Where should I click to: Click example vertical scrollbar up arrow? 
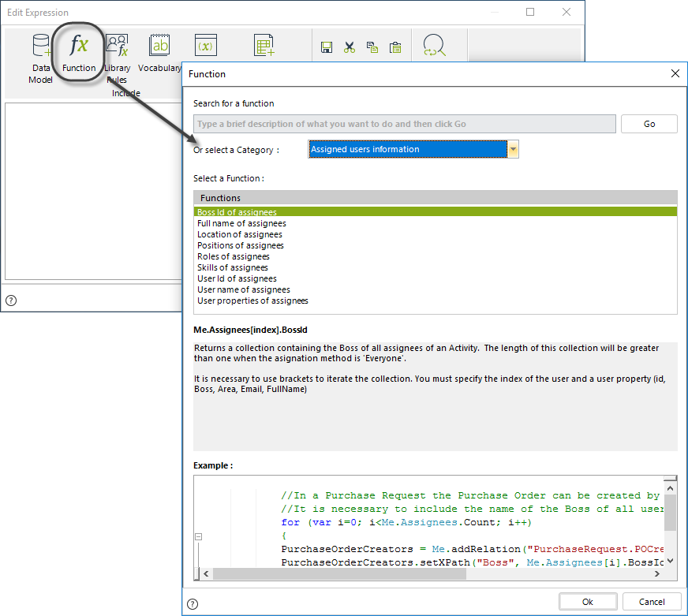click(x=670, y=488)
